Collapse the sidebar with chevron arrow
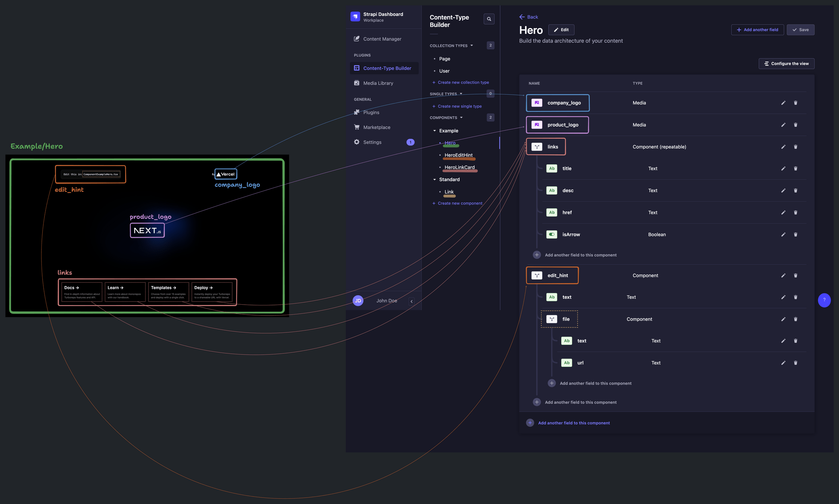This screenshot has height=504, width=839. point(411,301)
